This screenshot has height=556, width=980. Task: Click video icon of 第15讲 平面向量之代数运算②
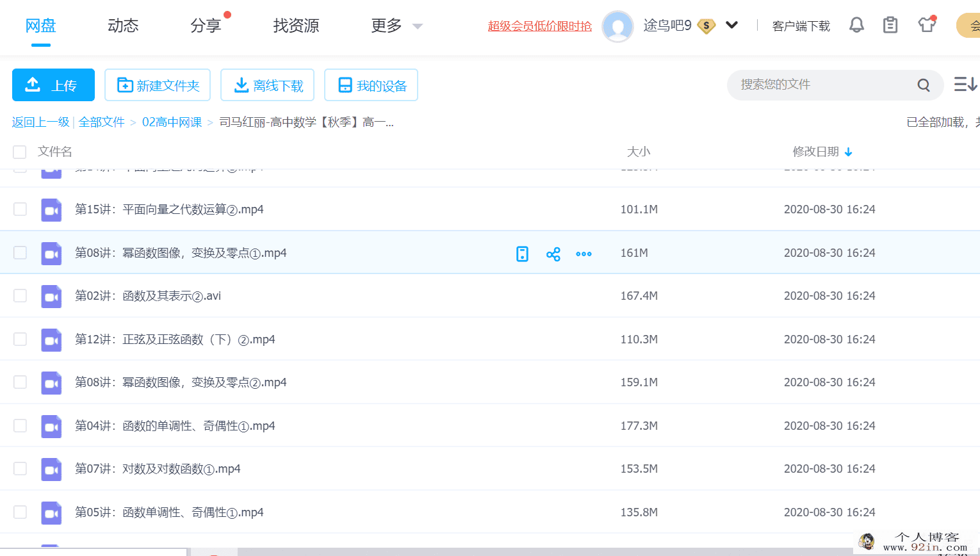pos(51,210)
